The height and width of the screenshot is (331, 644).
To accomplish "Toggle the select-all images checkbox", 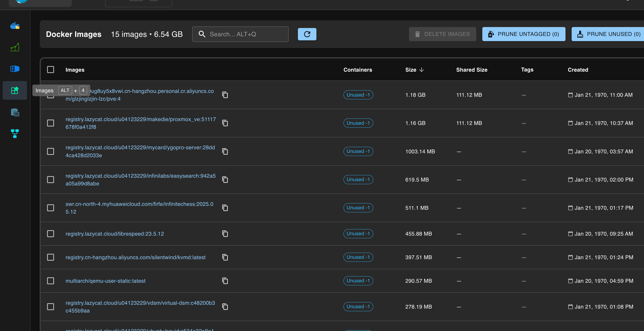I will point(51,70).
